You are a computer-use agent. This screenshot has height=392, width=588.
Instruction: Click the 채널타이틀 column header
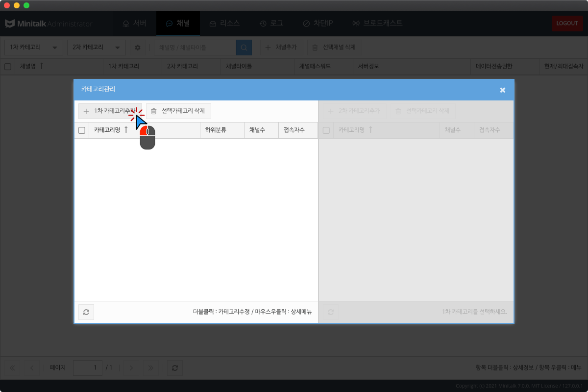[x=257, y=66]
